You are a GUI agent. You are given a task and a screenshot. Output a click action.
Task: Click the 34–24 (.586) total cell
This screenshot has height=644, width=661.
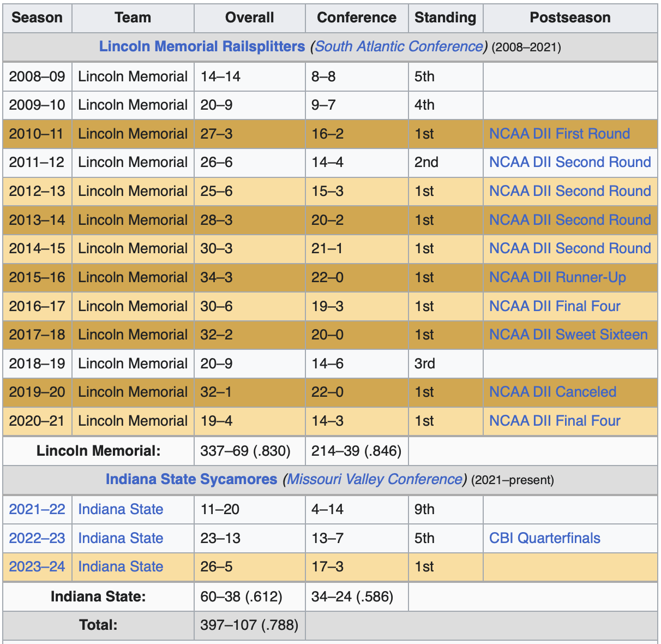357,597
